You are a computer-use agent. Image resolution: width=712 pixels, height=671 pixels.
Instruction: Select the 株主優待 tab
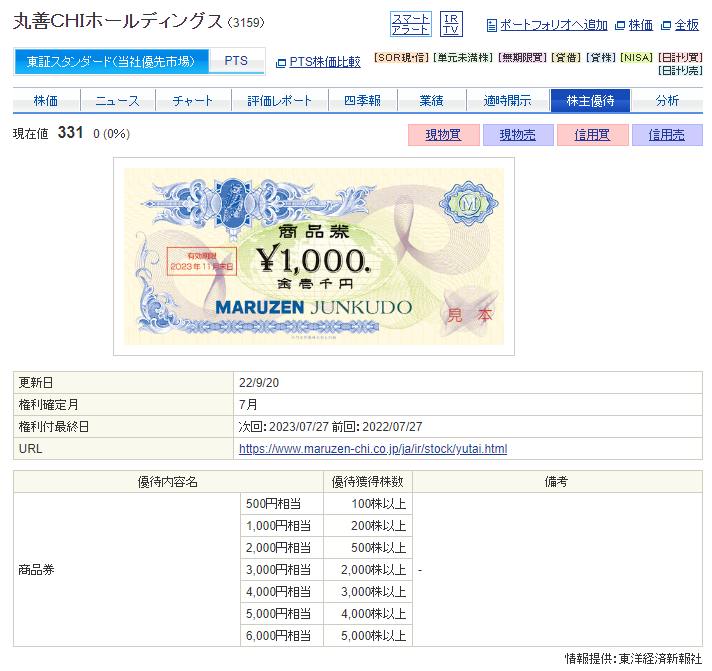(x=590, y=100)
